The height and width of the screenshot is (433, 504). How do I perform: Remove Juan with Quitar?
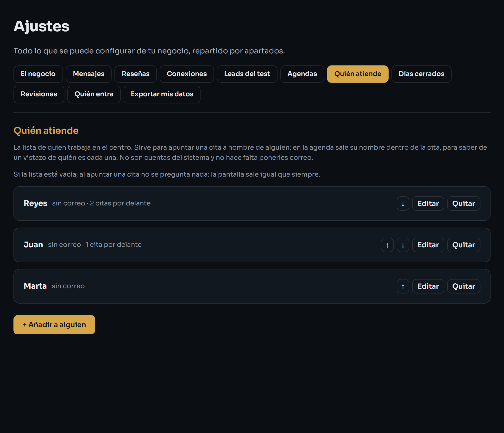coord(464,245)
